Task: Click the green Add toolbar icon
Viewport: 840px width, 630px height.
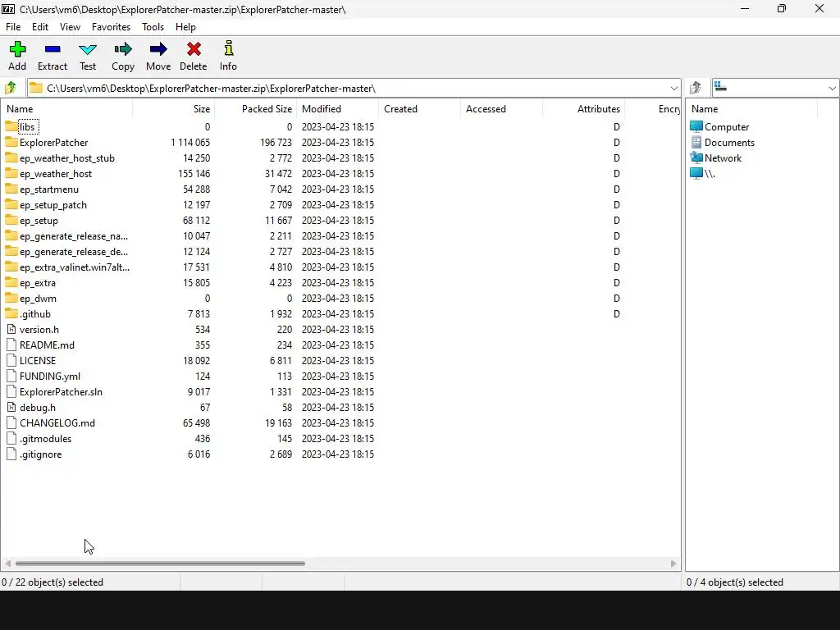Action: [x=17, y=49]
